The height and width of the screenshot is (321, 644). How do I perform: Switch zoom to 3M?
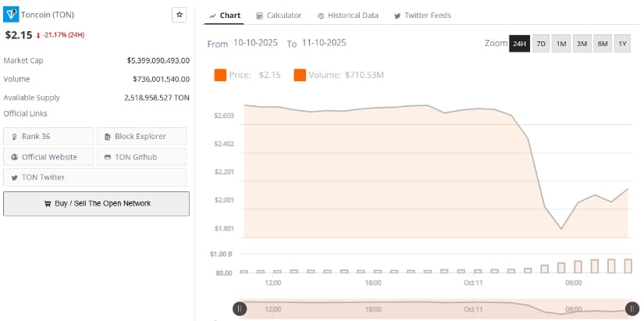click(582, 44)
